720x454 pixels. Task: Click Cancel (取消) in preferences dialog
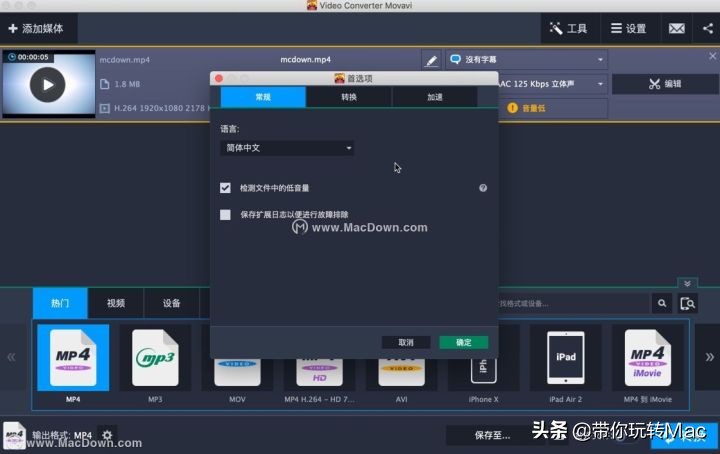click(x=406, y=342)
